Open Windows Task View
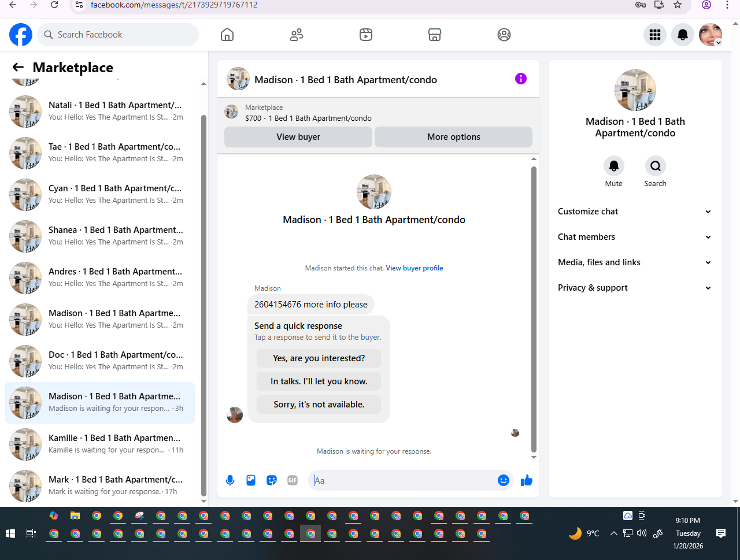The height and width of the screenshot is (560, 740). [31, 533]
